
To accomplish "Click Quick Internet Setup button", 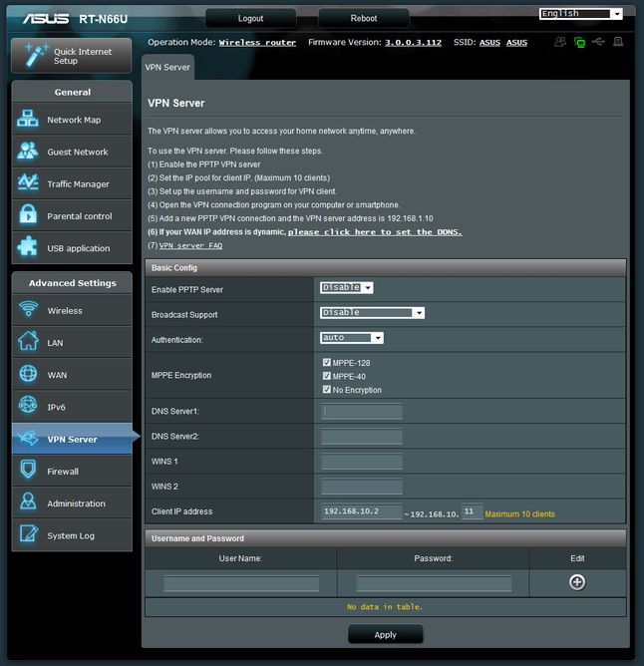I will pos(72,56).
